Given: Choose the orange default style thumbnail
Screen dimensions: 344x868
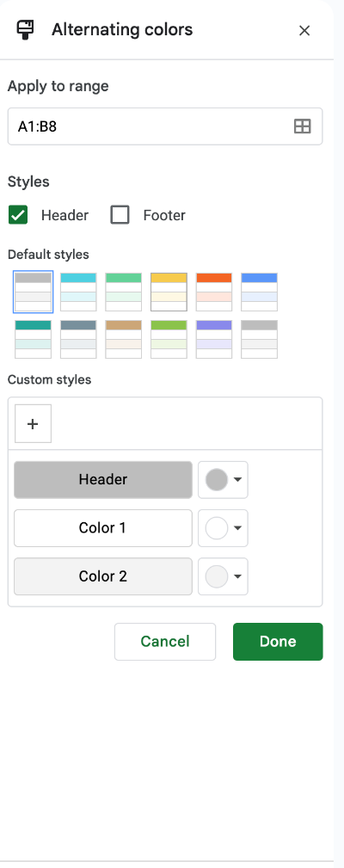Looking at the screenshot, I should (214, 292).
